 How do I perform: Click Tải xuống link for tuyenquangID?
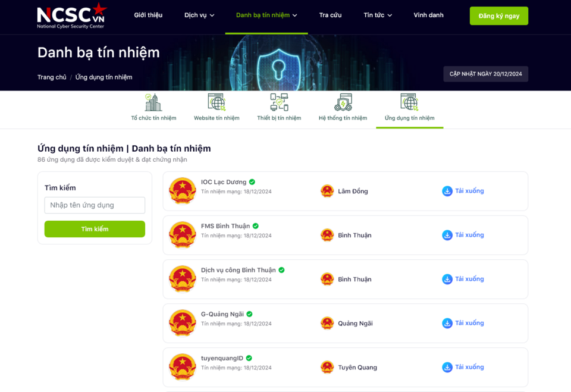coord(469,367)
